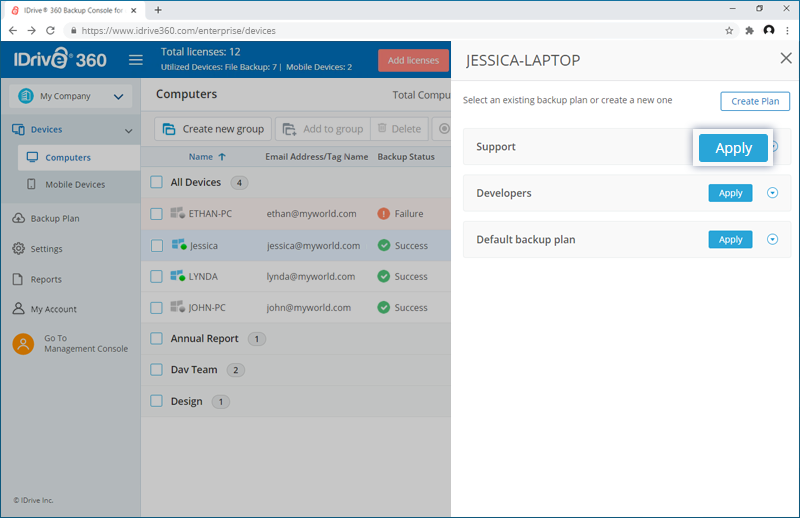Click the Backup Status column header
Image resolution: width=800 pixels, height=518 pixels.
[406, 157]
